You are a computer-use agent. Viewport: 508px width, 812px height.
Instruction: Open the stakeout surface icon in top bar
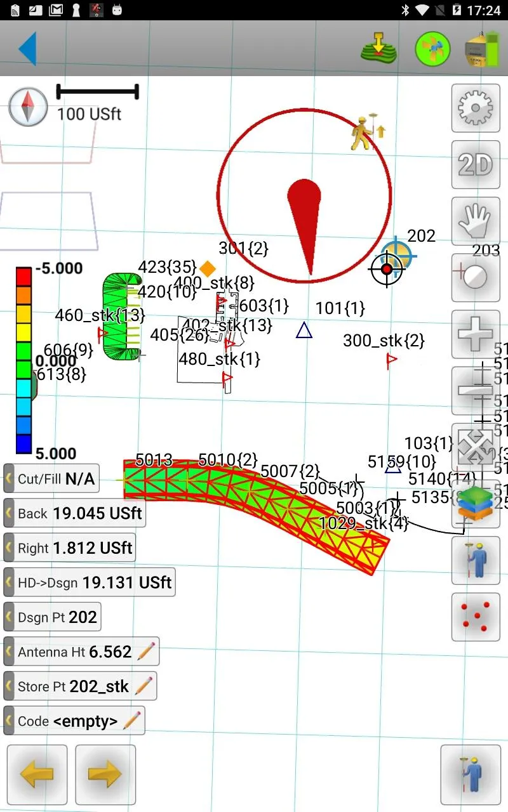[379, 49]
